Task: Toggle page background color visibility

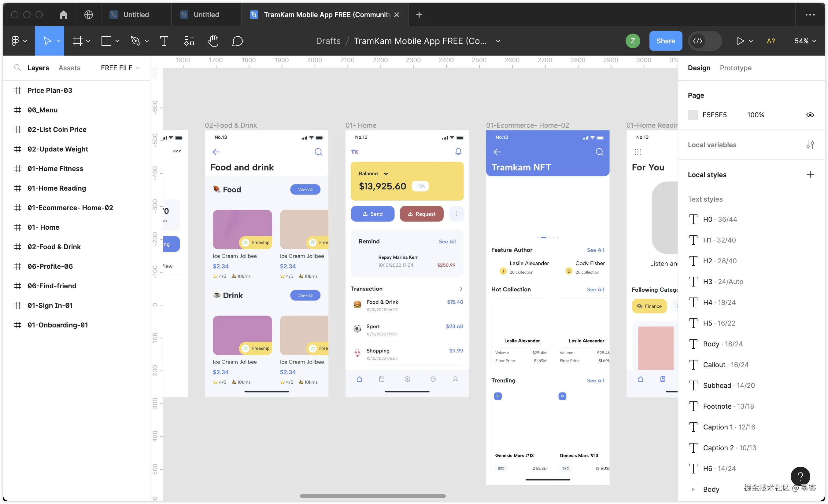Action: coord(810,115)
